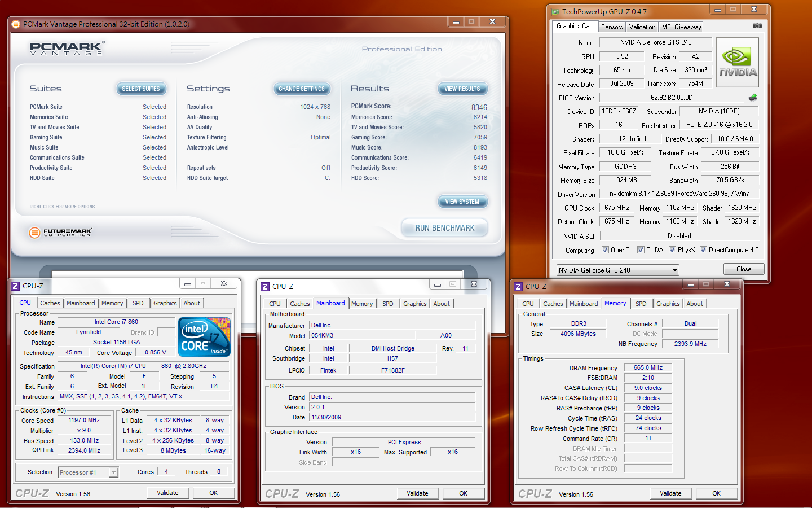Click the Bus Interface PCI-E field in GPU-Z
The height and width of the screenshot is (508, 812).
pyautogui.click(x=720, y=125)
